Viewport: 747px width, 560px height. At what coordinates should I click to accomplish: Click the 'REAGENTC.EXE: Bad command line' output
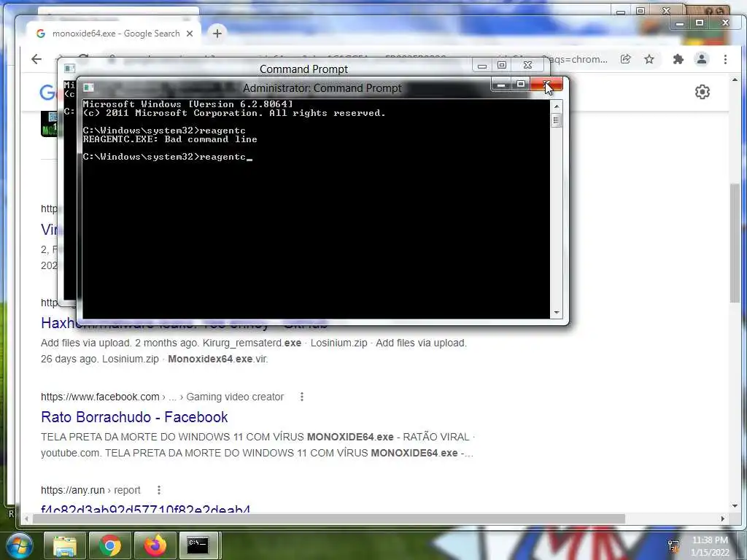click(170, 139)
